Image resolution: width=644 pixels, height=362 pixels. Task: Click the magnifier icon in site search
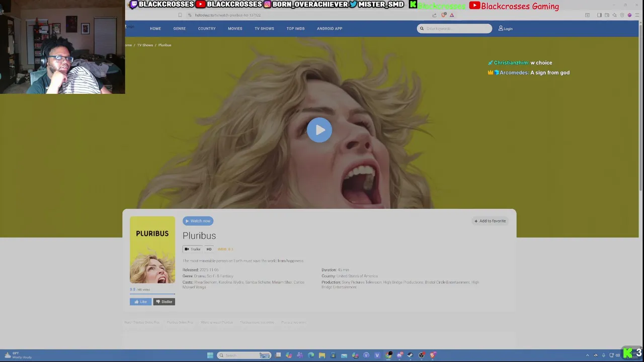pyautogui.click(x=422, y=29)
